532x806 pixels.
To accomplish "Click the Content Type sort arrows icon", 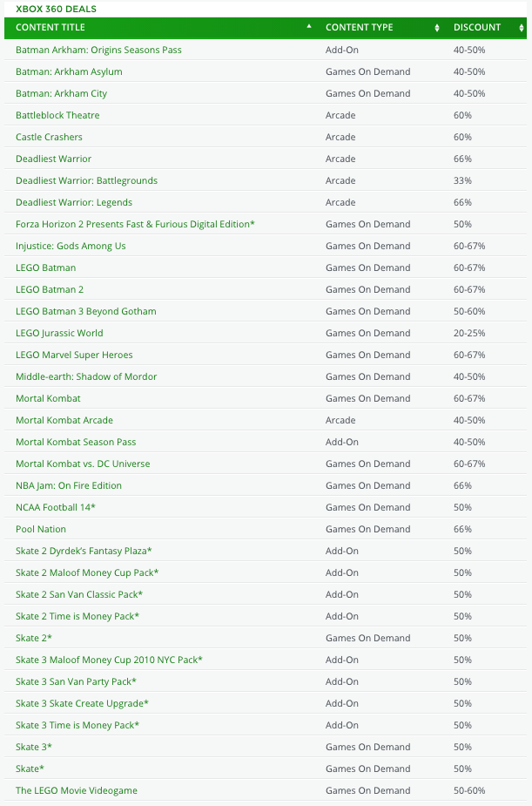I will point(436,28).
